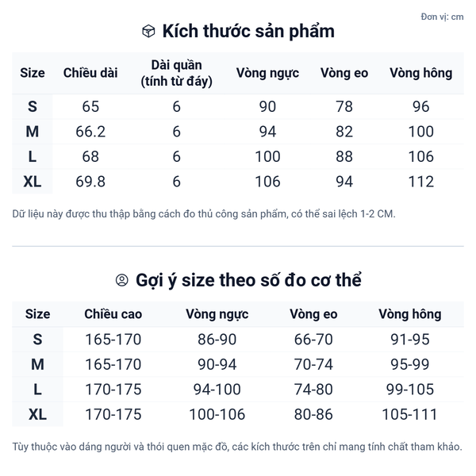476x476 pixels.
Task: Select the Chiều cao column header
Action: [x=113, y=314]
